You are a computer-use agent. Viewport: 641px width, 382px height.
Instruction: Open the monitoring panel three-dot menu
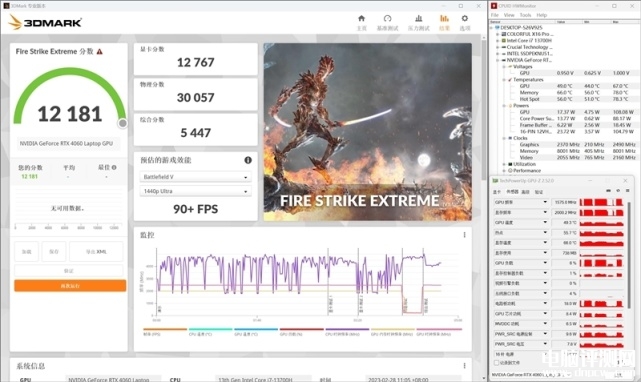click(x=464, y=235)
